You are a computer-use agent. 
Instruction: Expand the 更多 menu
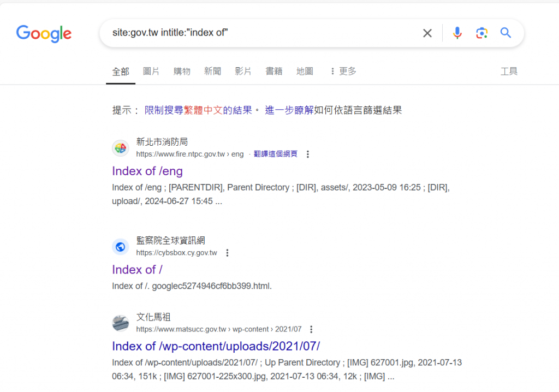click(x=343, y=72)
